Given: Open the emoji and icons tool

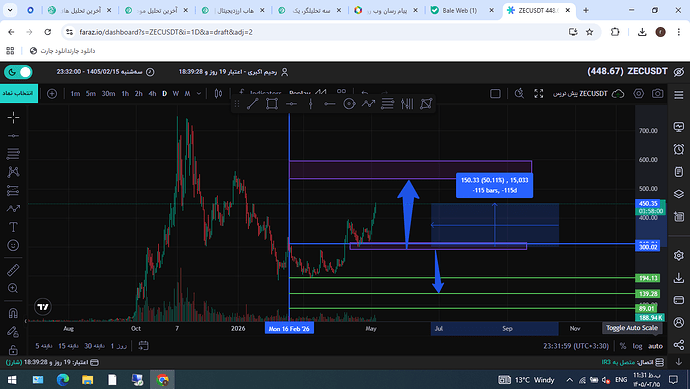Looking at the screenshot, I should (x=13, y=245).
